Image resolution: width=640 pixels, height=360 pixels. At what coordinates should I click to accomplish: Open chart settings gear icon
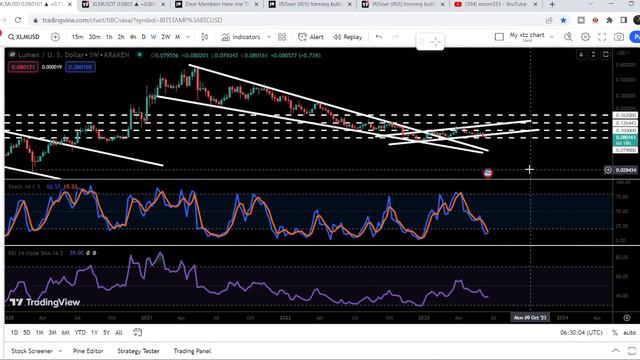point(585,37)
